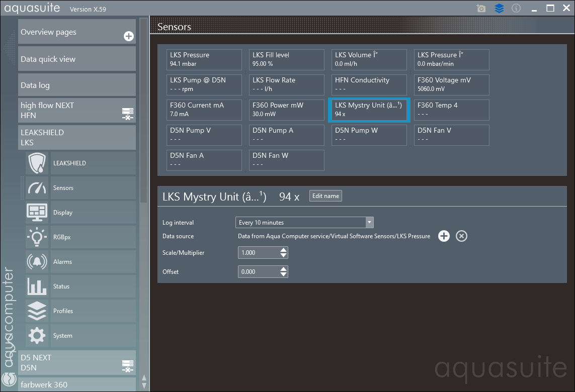Increase the Scale/Multiplier value with up arrow
575x392 pixels.
[284, 250]
